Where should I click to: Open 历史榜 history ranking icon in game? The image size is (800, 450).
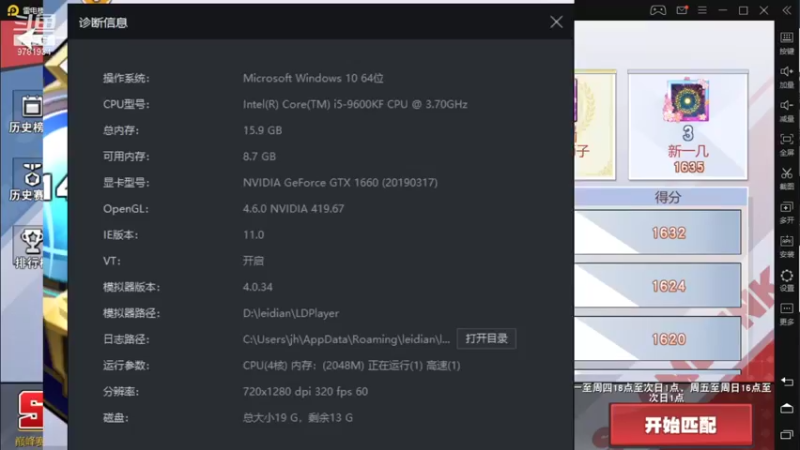coord(27,114)
